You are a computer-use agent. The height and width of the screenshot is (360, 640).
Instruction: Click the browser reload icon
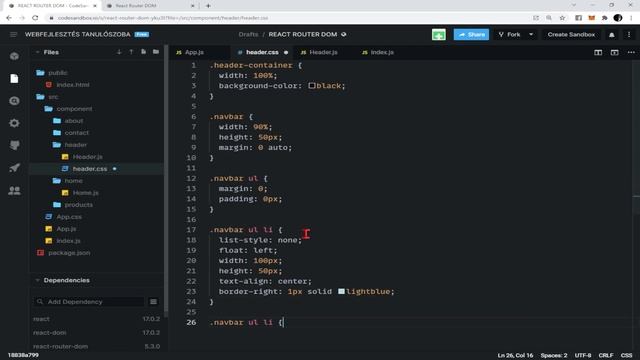pos(35,18)
